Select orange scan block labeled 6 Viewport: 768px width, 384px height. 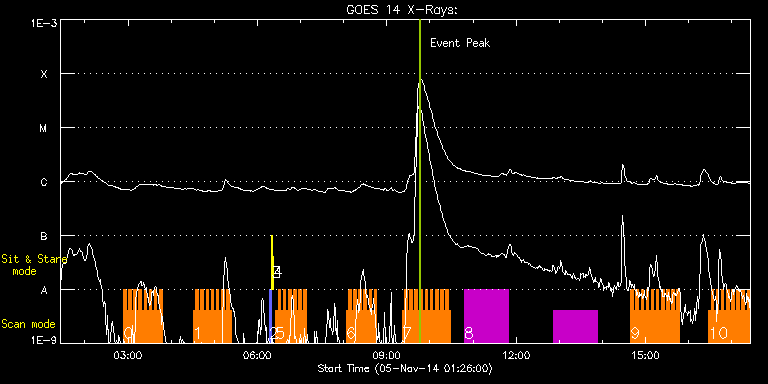[x=362, y=316]
